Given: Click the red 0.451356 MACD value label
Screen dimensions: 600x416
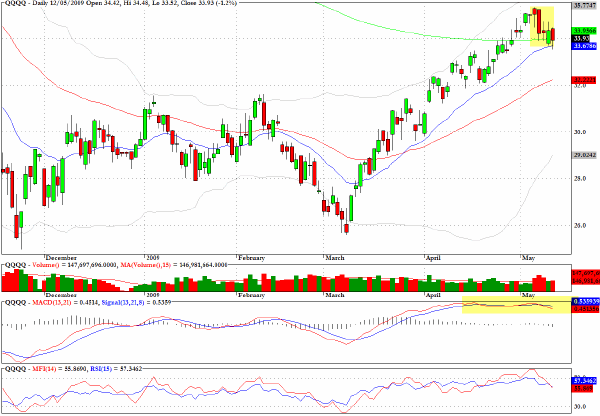Looking at the screenshot, I should (586, 309).
